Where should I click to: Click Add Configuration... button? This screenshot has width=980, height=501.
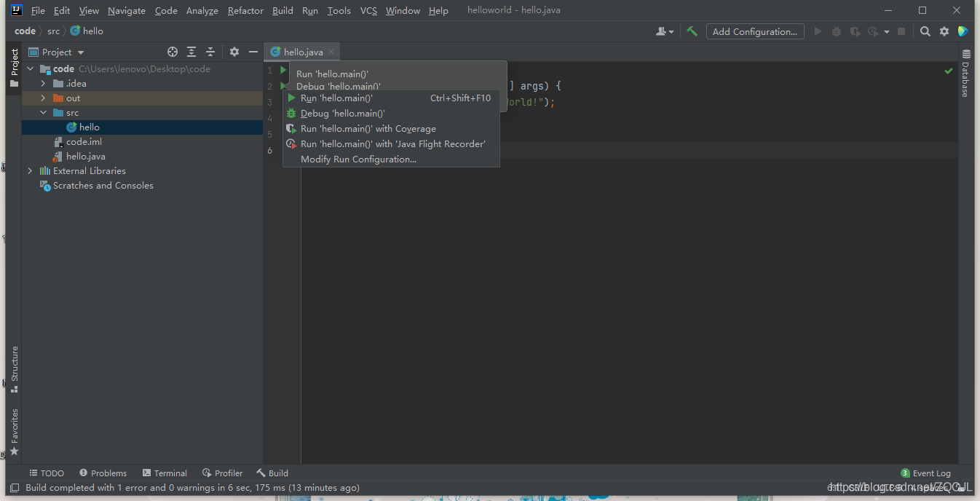755,31
